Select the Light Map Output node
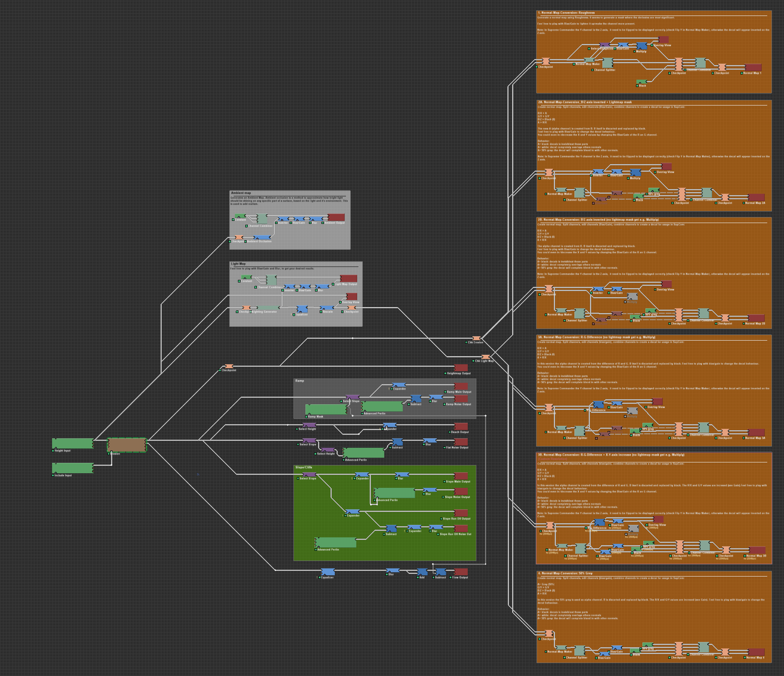 point(349,279)
